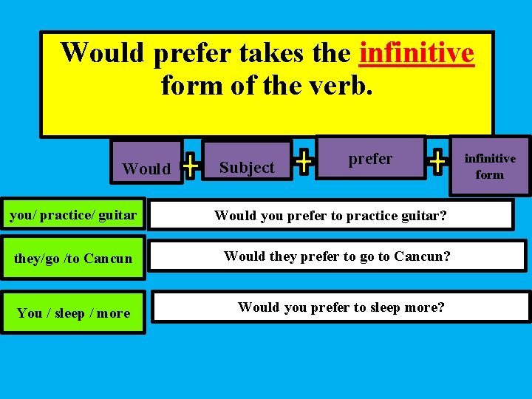Click the purple prefer box

[370, 157]
